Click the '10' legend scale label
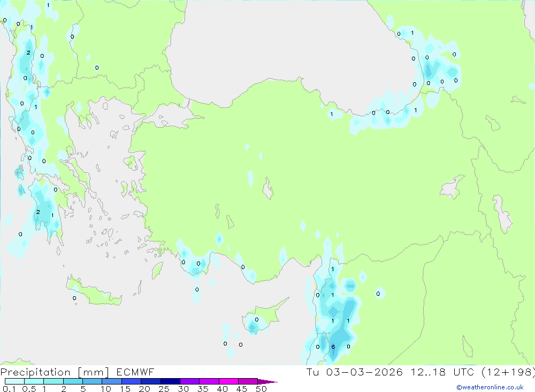 pyautogui.click(x=106, y=389)
